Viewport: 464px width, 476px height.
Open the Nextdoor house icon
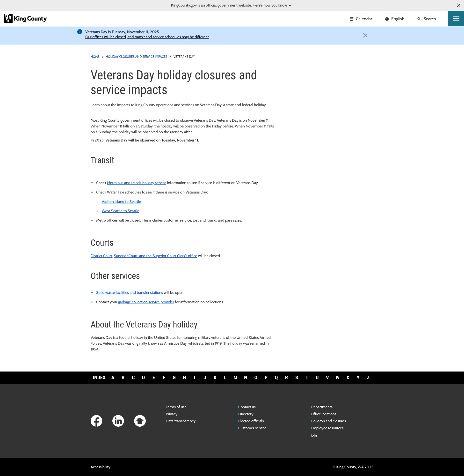coord(140,421)
